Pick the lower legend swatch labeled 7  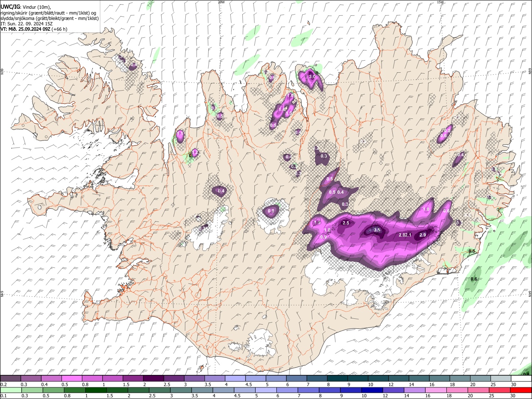[x=308, y=390]
